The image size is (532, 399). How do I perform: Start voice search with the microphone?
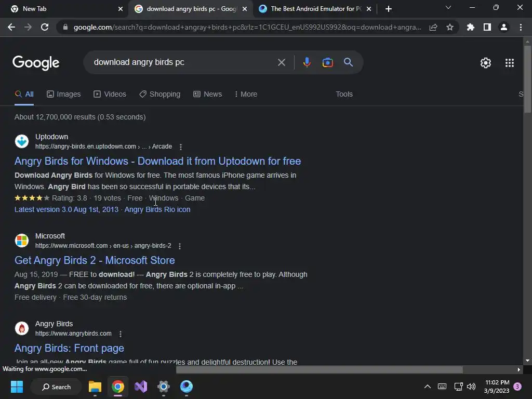point(307,62)
